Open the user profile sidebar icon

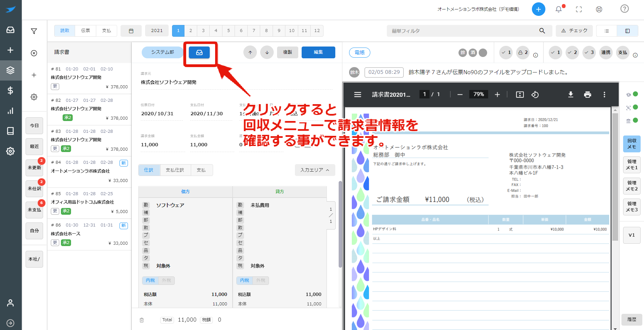(10, 303)
